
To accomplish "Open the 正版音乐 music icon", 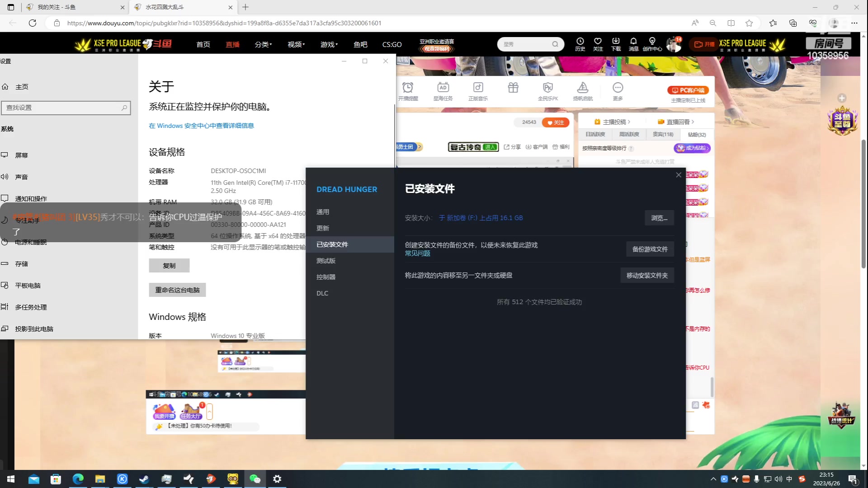I will click(478, 91).
